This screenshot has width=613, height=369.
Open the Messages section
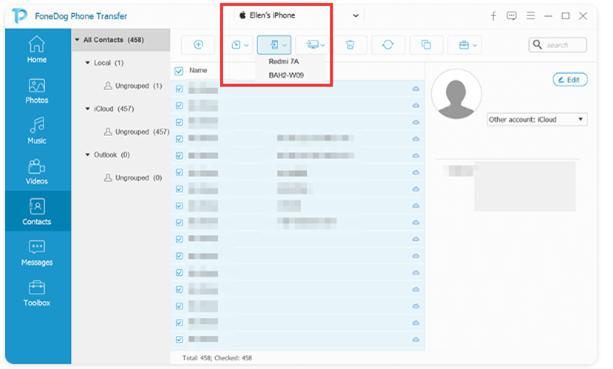37,253
